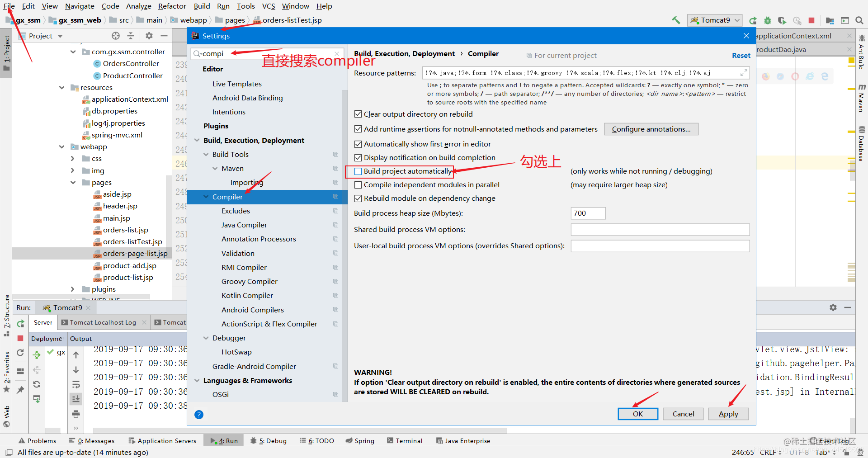Toggle Automatically show first error in editor
Viewport: 868px width, 458px height.
pyautogui.click(x=358, y=144)
